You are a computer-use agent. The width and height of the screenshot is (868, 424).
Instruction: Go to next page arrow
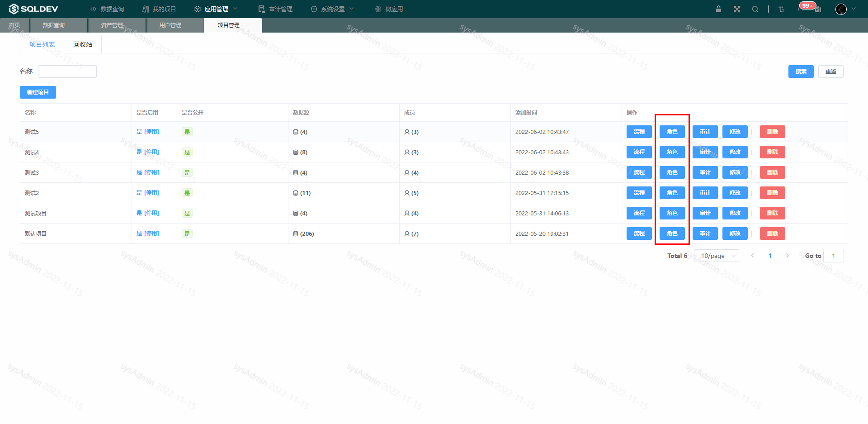pos(788,256)
